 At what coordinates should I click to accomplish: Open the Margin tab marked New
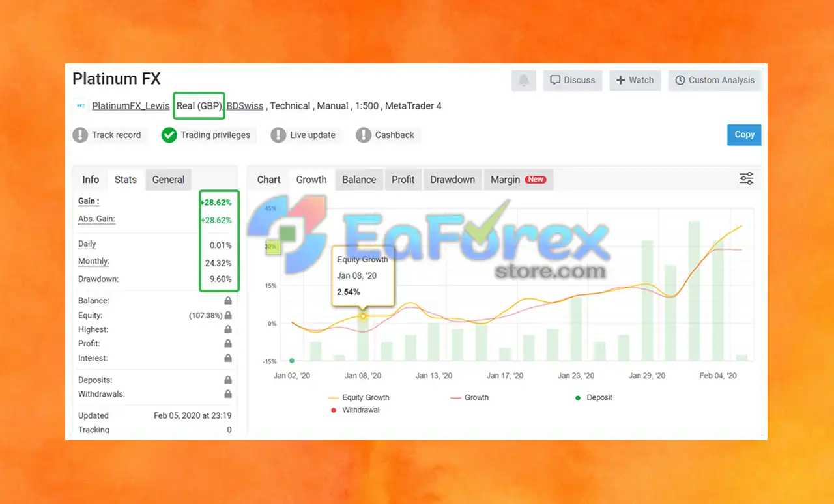519,180
